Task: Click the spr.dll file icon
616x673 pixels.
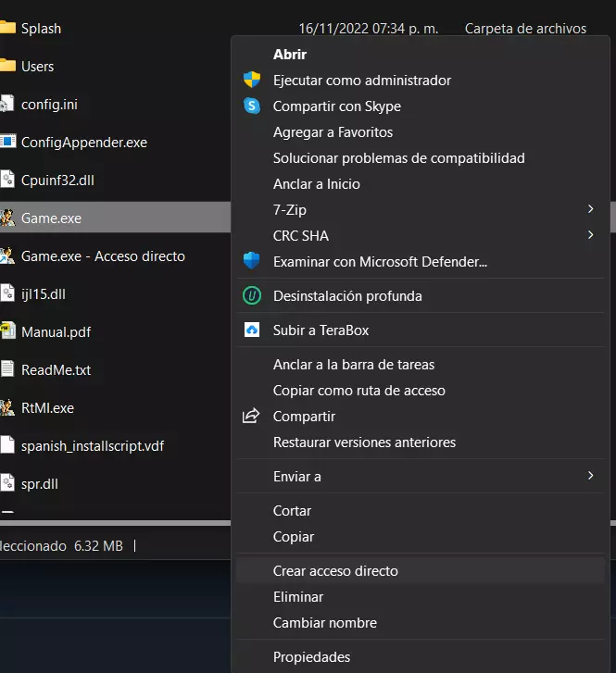Action: pyautogui.click(x=6, y=483)
